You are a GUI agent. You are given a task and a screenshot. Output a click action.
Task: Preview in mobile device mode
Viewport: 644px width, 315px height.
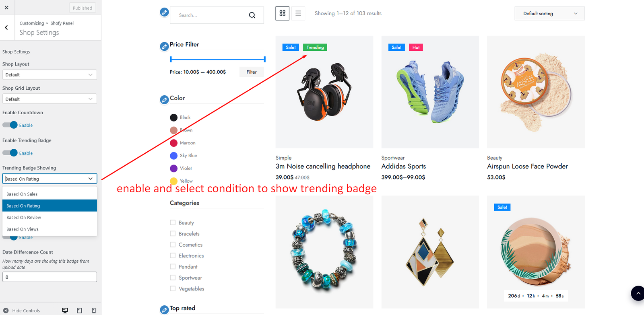94,310
